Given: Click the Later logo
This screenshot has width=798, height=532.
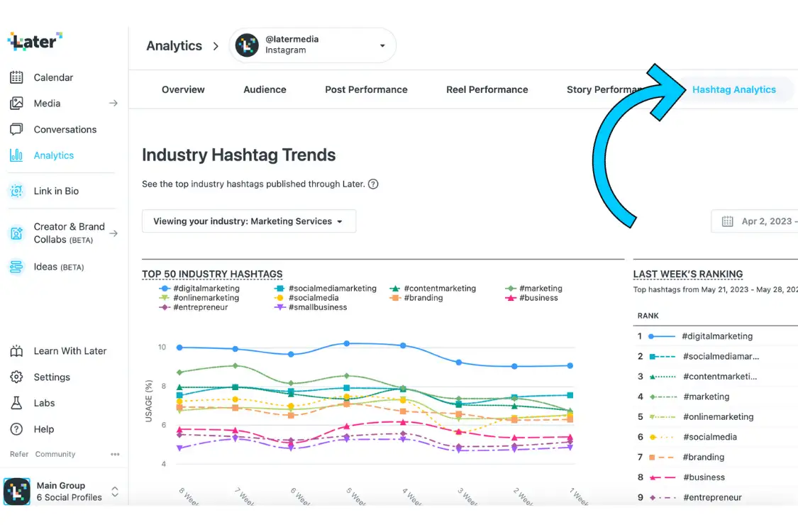Looking at the screenshot, I should tap(35, 41).
